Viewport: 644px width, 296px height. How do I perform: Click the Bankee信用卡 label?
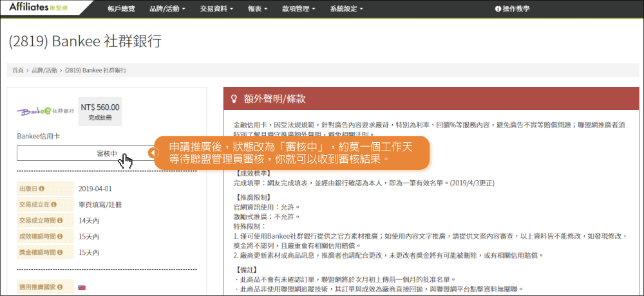39,136
